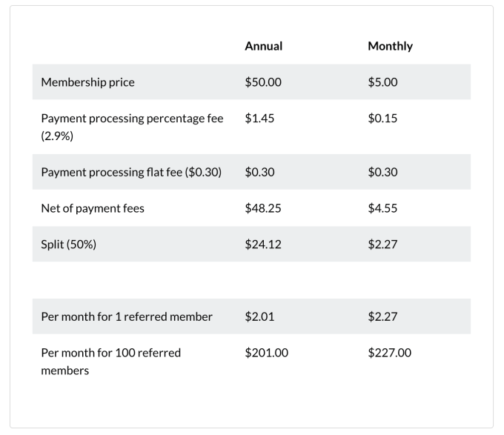504x435 pixels.
Task: Click the $0.15 monthly percentage fee cell
Action: pyautogui.click(x=382, y=119)
